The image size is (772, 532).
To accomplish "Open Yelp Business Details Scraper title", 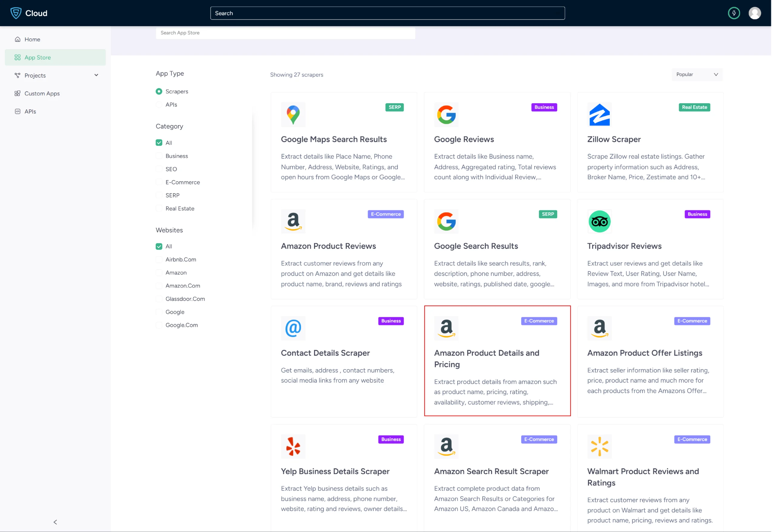I will pyautogui.click(x=335, y=471).
